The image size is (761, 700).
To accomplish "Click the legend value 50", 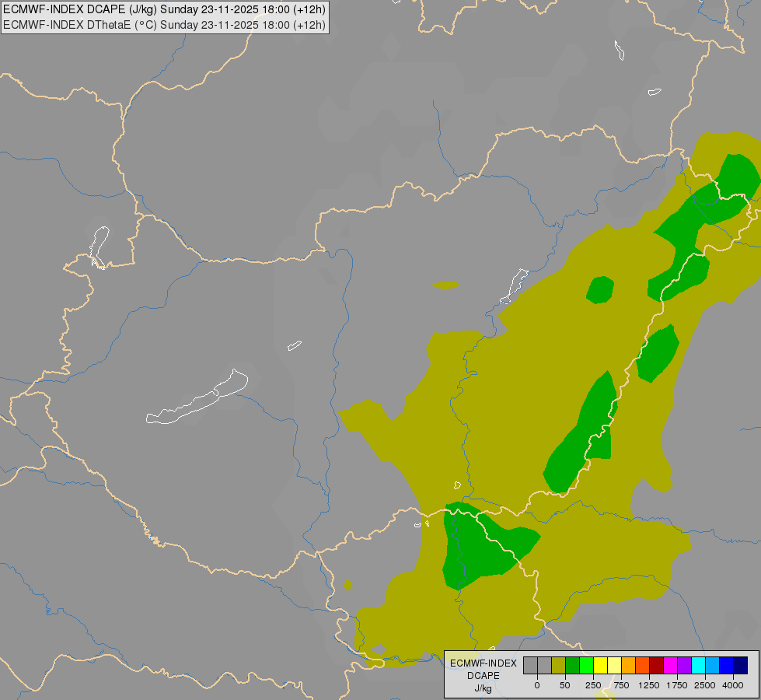I will 565,685.
